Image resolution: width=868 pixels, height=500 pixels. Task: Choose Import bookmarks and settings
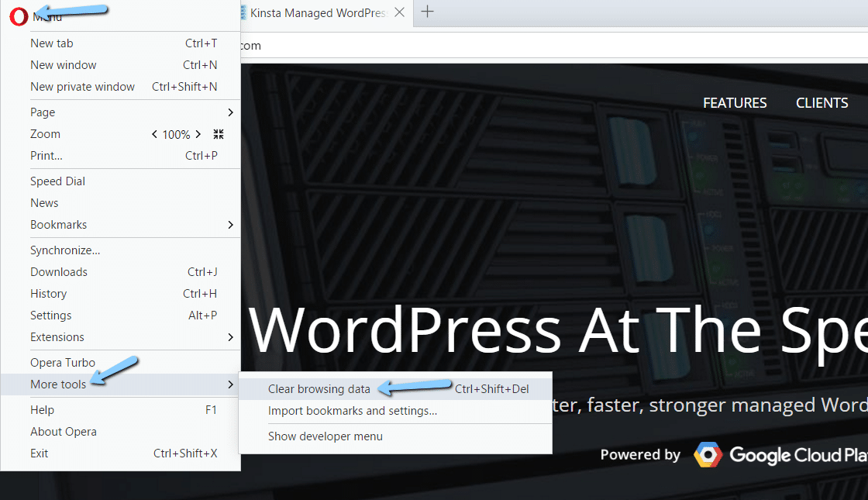click(x=353, y=411)
